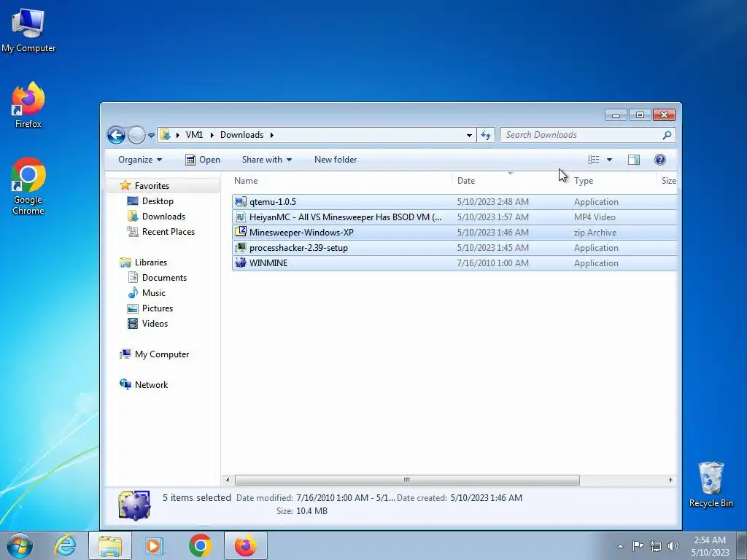Select processhacker-2.39-setup
This screenshot has width=747, height=560.
(454, 248)
